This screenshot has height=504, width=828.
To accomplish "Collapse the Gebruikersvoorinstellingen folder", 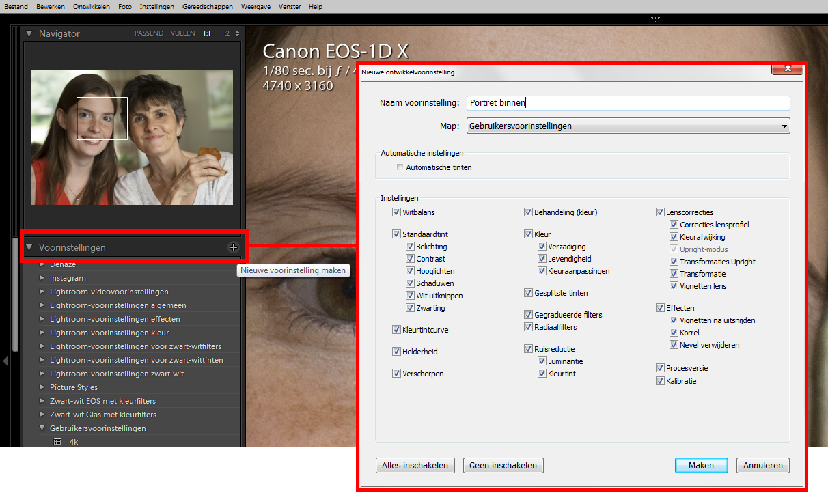I will coord(42,428).
